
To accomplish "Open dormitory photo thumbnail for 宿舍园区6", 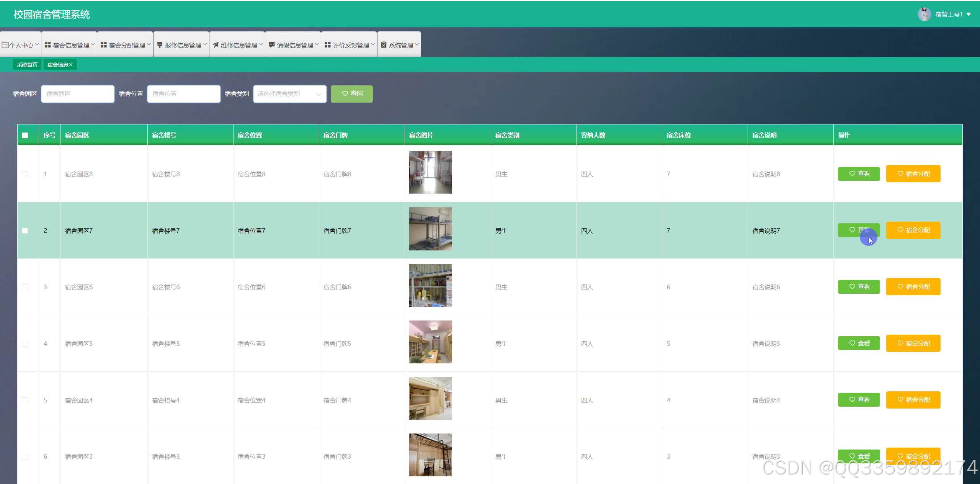I will coord(430,285).
